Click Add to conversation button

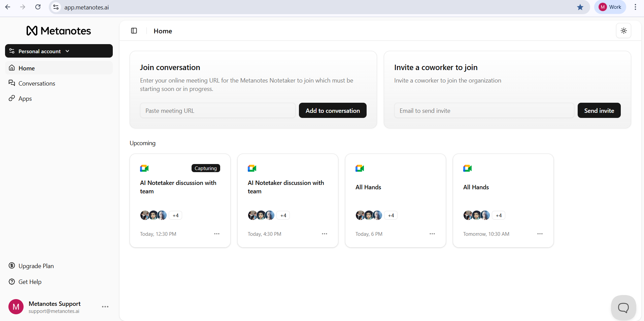333,110
